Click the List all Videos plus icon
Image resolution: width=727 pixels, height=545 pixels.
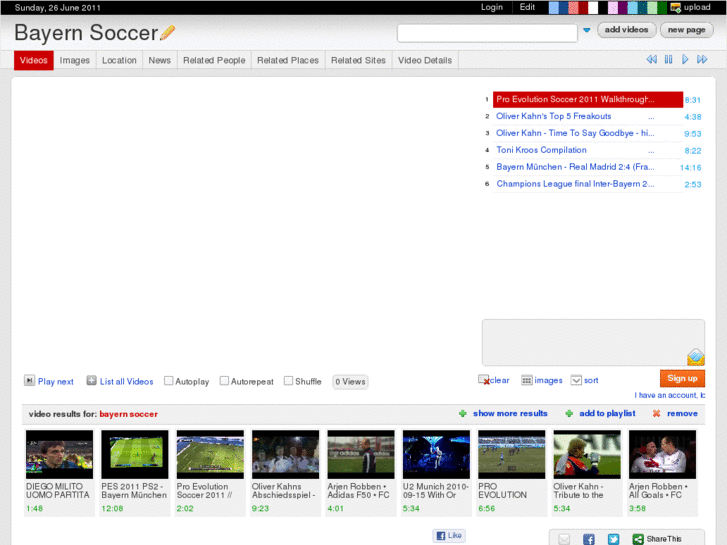pyautogui.click(x=91, y=381)
